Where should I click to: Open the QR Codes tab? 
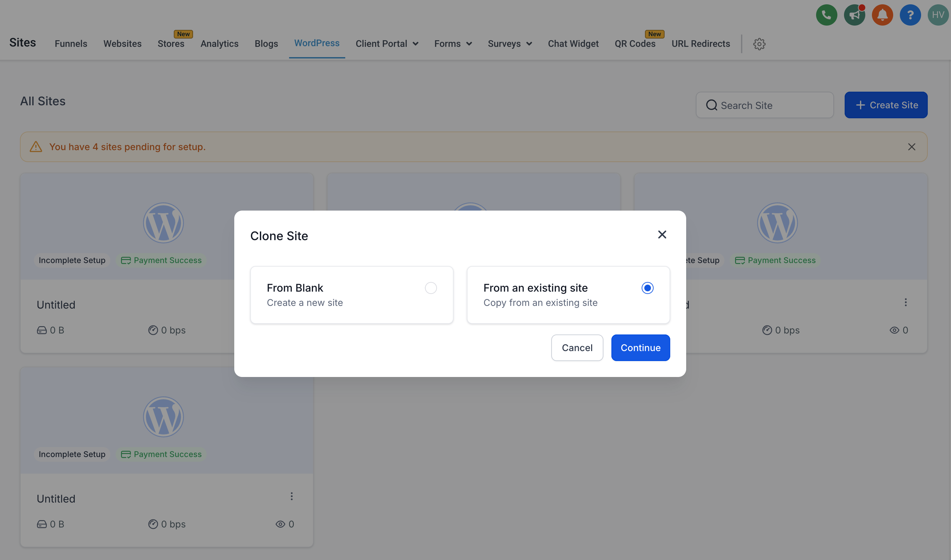click(635, 44)
